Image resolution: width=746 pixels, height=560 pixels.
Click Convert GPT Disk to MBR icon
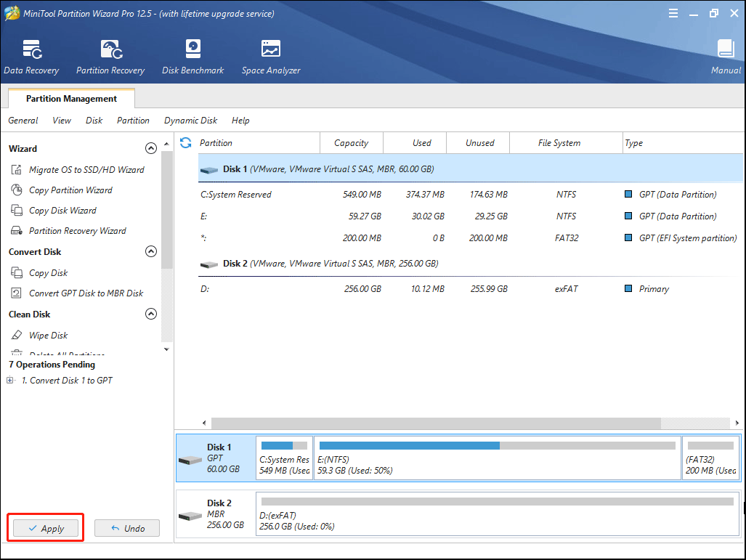pos(17,293)
